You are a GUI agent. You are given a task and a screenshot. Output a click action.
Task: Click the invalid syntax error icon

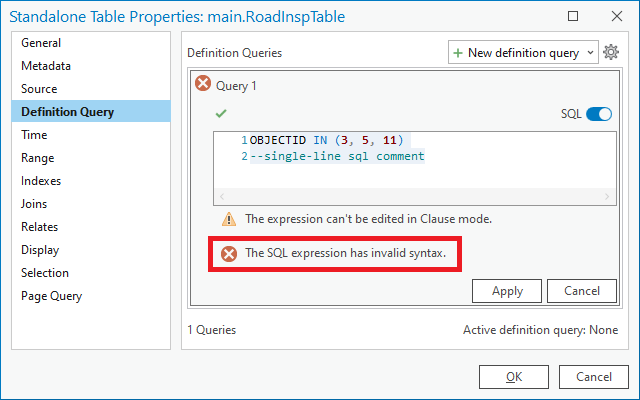click(x=229, y=254)
